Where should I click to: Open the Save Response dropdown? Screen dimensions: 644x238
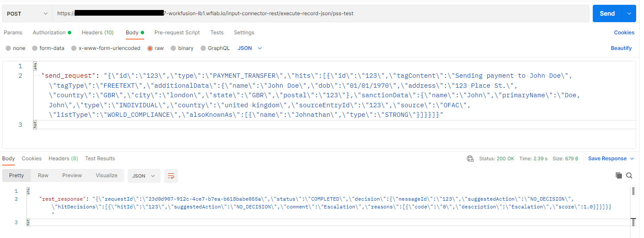pos(611,159)
